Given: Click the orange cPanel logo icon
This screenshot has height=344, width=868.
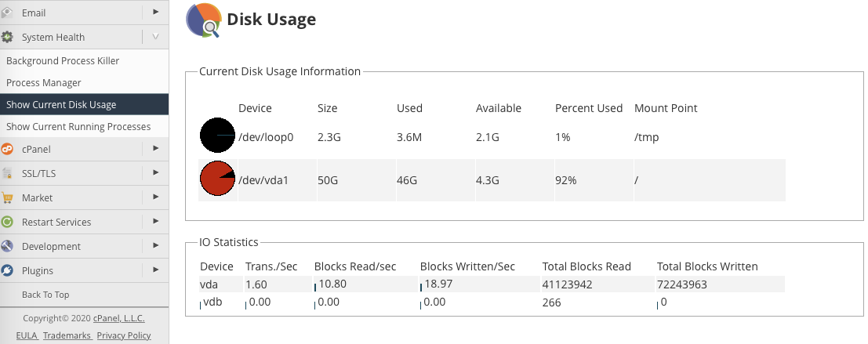Looking at the screenshot, I should [7, 149].
